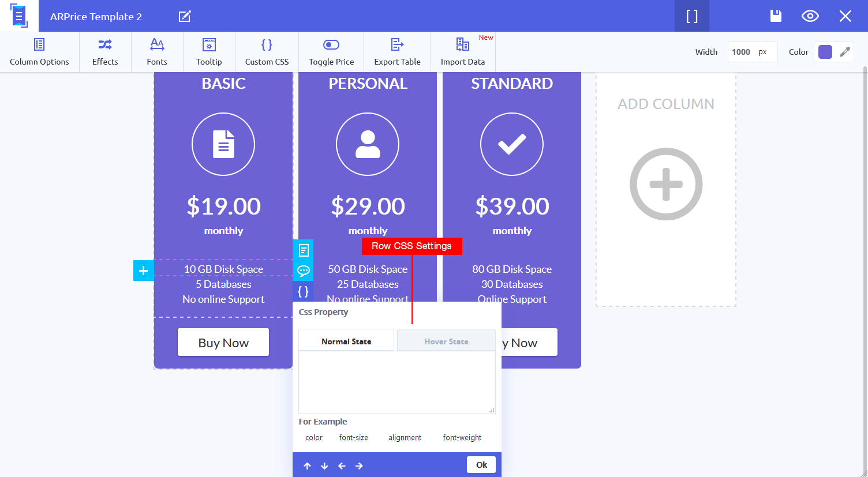Open row description settings icon
The image size is (868, 477).
point(304,250)
